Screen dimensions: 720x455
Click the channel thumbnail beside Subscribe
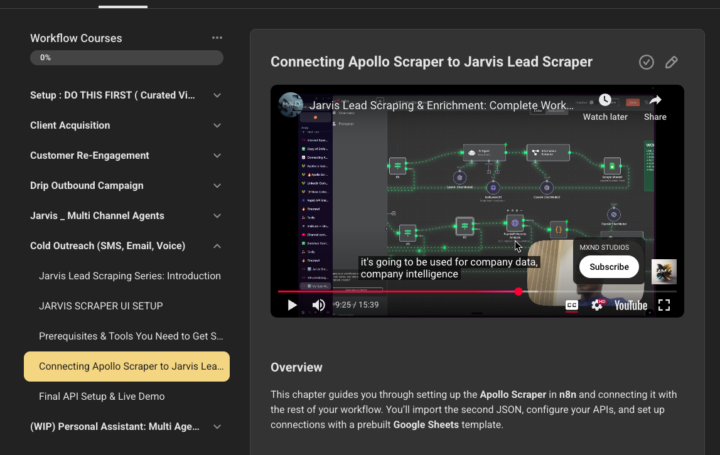click(664, 271)
